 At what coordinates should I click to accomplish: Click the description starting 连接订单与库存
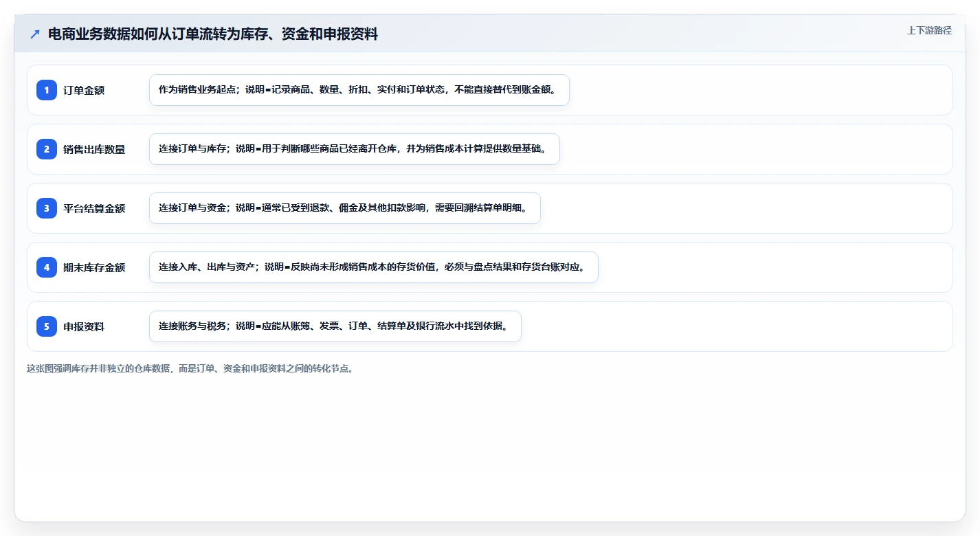[x=355, y=149]
